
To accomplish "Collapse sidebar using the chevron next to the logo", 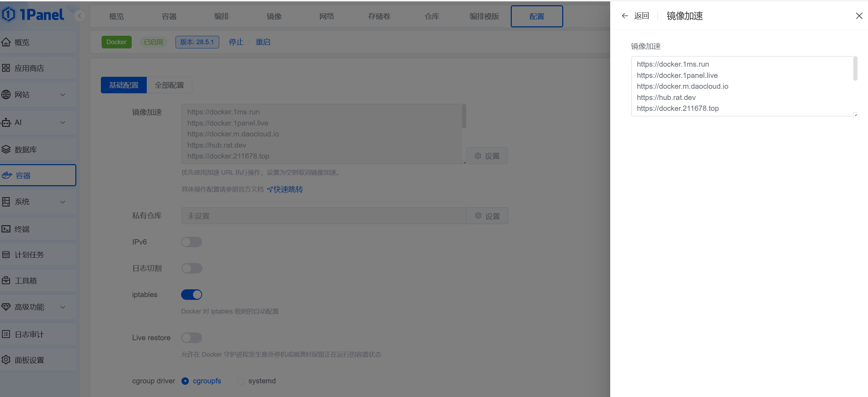I will pos(80,16).
